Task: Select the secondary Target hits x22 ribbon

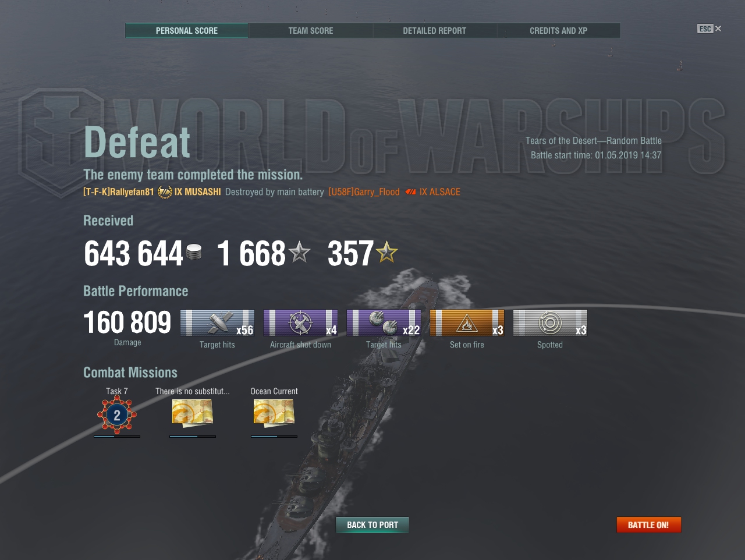Action: tap(384, 323)
